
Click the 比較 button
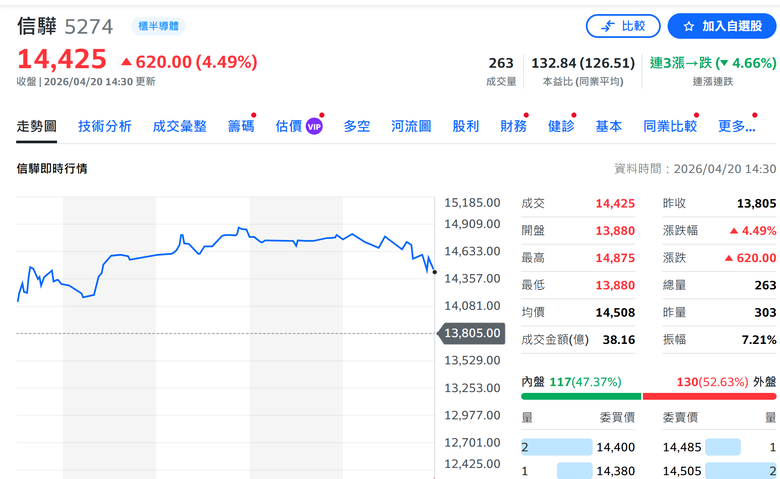[x=623, y=26]
